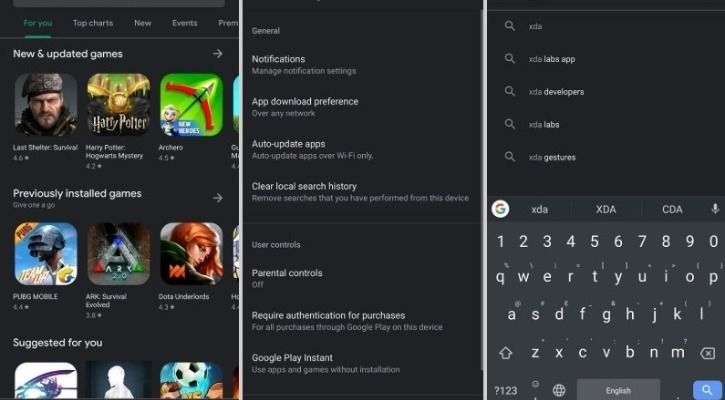Tap search icon beside 'xda gestures'
This screenshot has width=725, height=400.
pyautogui.click(x=510, y=157)
